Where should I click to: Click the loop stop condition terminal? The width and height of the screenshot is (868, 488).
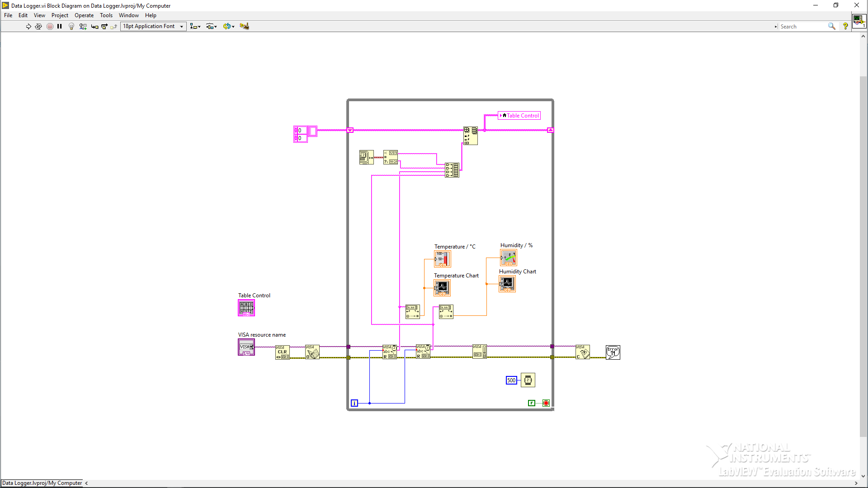click(x=546, y=403)
